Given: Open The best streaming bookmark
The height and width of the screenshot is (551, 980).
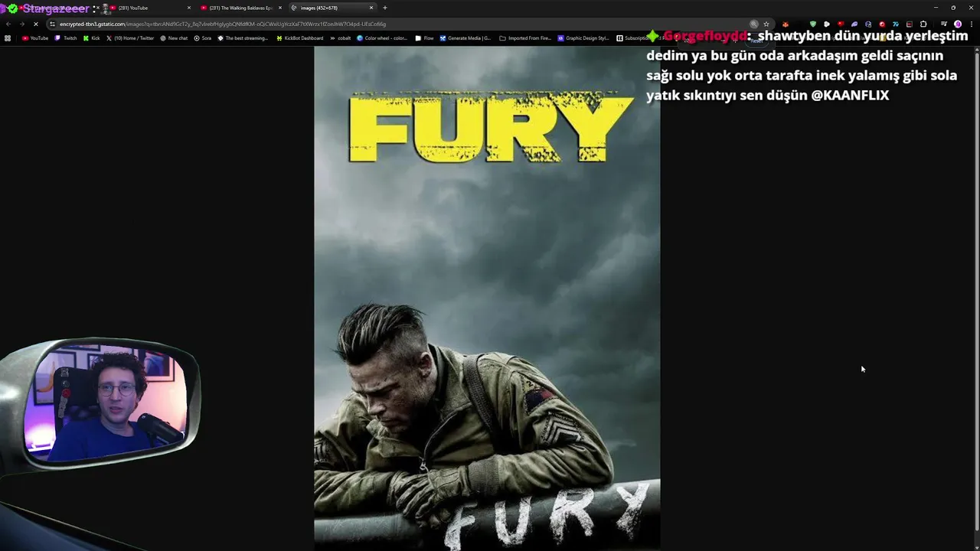Looking at the screenshot, I should pyautogui.click(x=243, y=37).
